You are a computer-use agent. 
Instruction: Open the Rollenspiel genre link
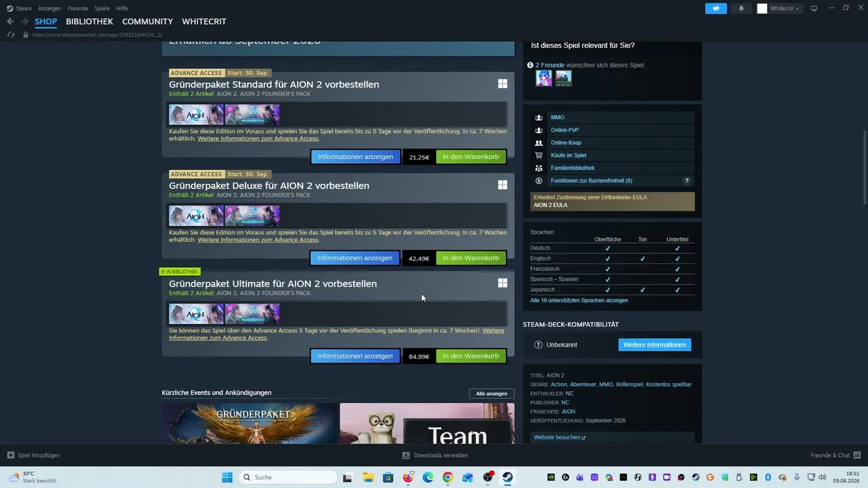click(629, 384)
